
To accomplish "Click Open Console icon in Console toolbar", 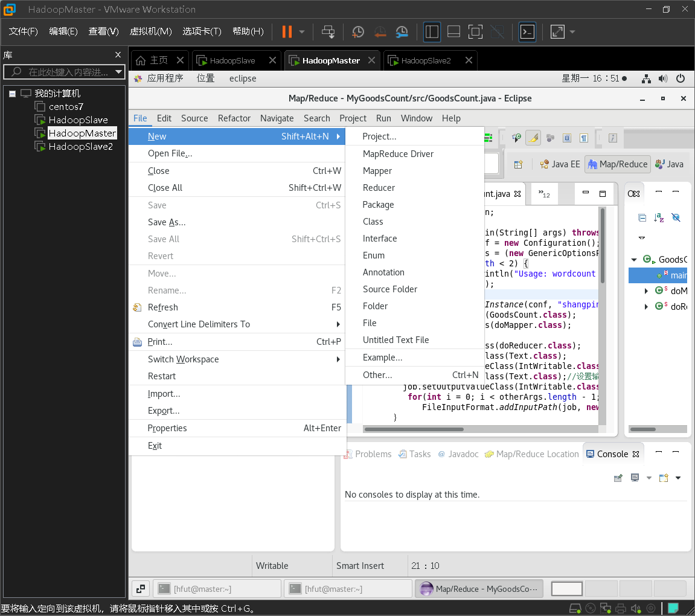I will (664, 478).
